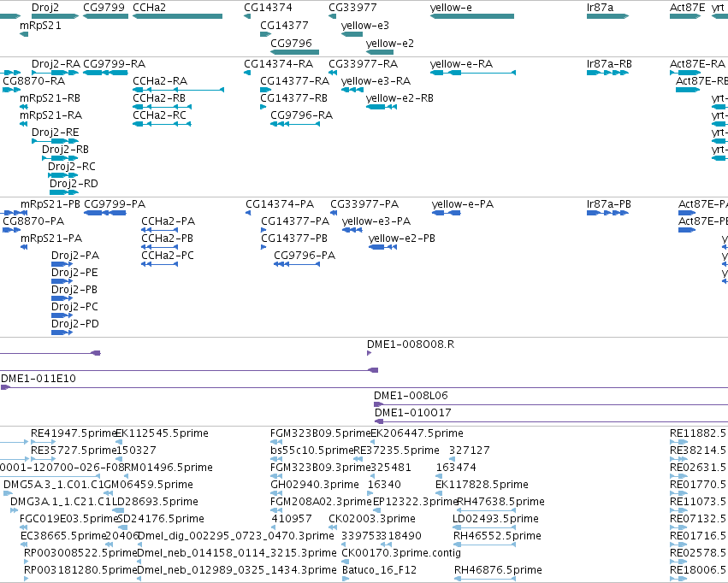
Task: Select the Ir87a-RB transcript label
Action: pyautogui.click(x=609, y=63)
